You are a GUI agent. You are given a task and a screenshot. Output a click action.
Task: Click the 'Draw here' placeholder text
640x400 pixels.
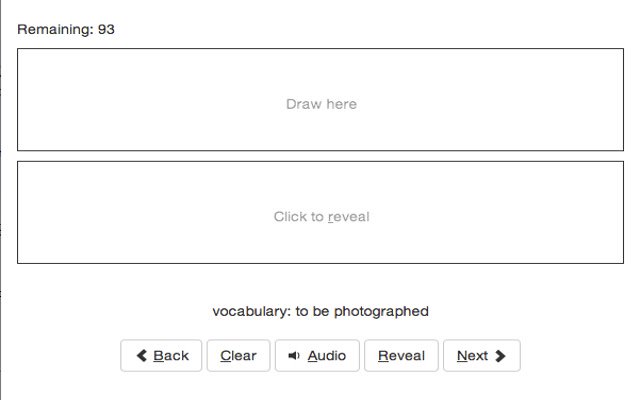(321, 104)
